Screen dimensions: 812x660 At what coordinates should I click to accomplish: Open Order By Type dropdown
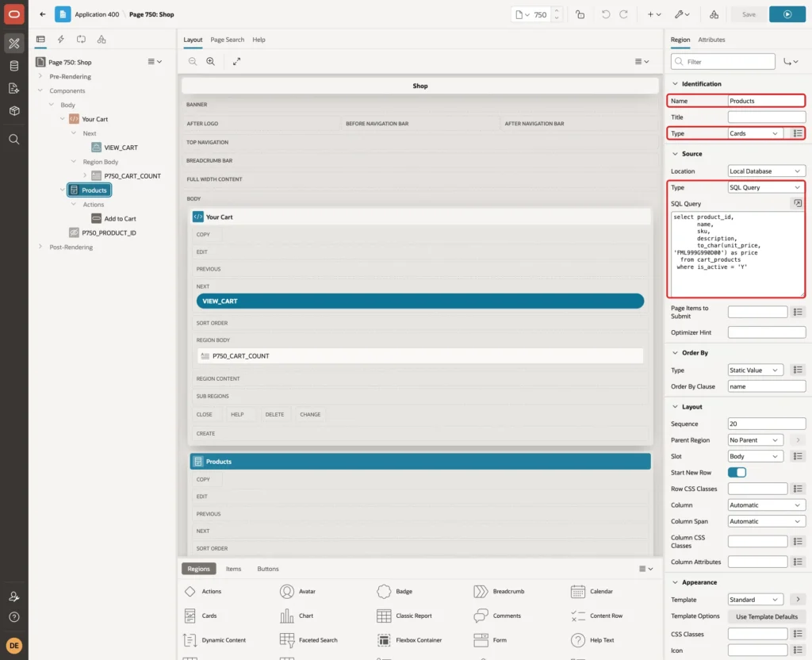[754, 370]
